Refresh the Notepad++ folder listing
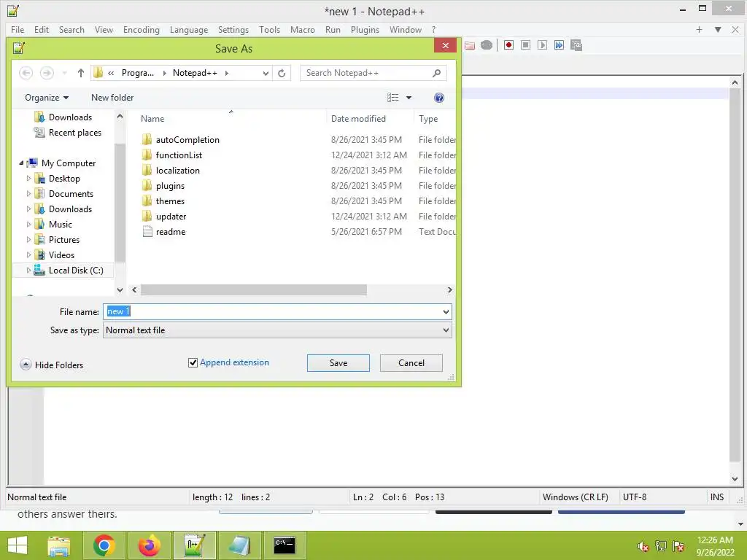747x560 pixels. [x=282, y=73]
